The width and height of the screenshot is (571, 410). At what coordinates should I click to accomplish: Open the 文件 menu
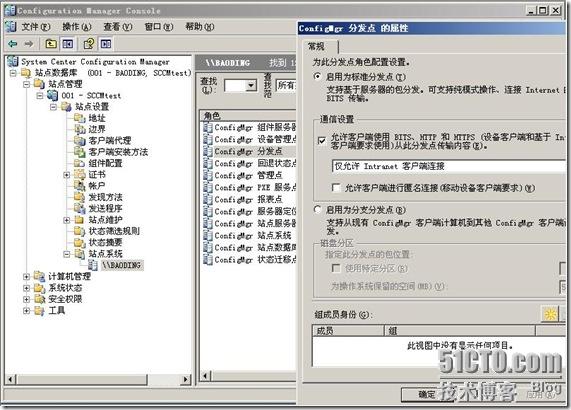pos(36,27)
